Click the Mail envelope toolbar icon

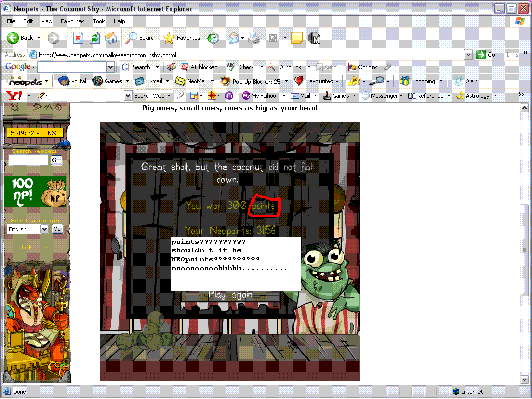tap(234, 38)
